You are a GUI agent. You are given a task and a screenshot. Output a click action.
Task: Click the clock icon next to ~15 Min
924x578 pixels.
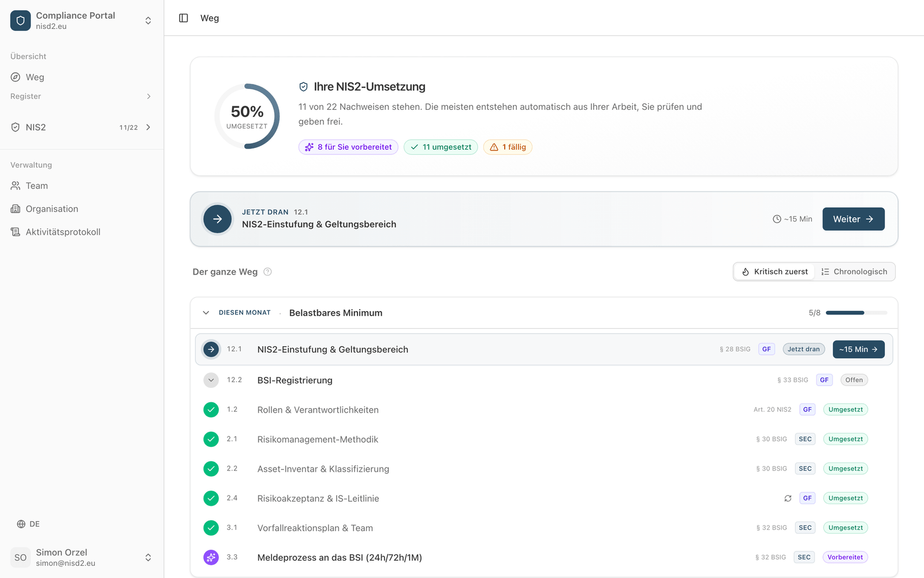(777, 219)
